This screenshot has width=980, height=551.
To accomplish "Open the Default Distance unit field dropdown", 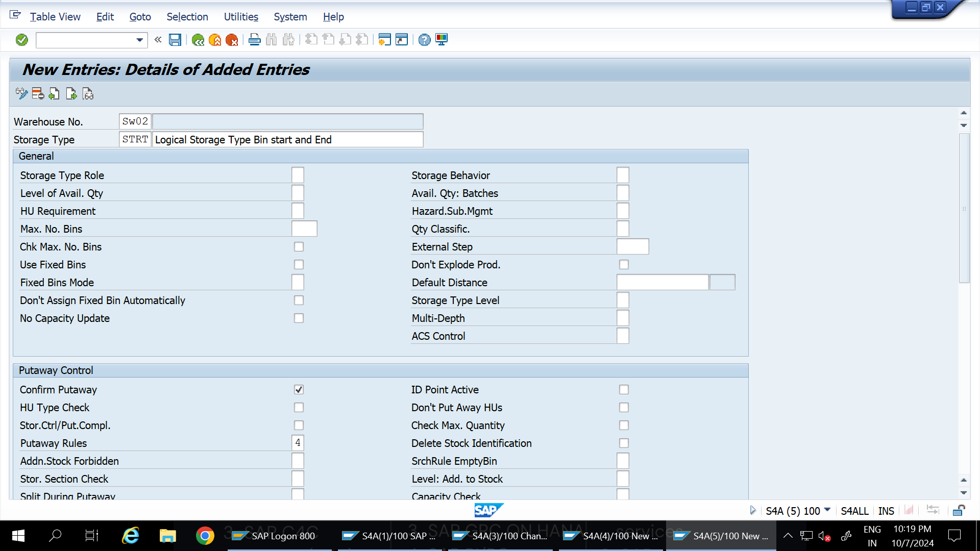I will (722, 282).
